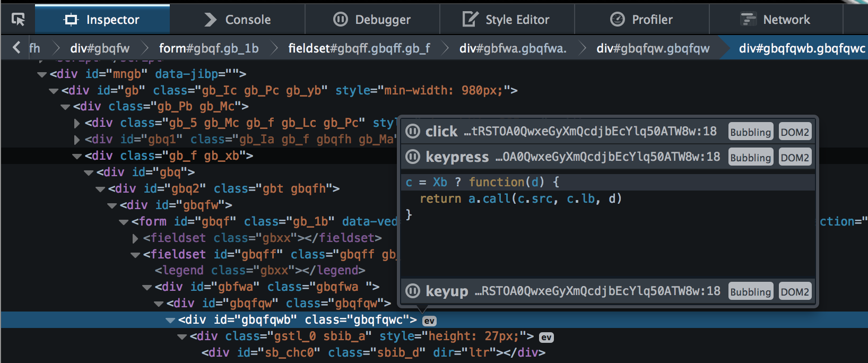Image resolution: width=868 pixels, height=363 pixels.
Task: Collapse the div class="gb_f gb_xb" node
Action: click(77, 157)
